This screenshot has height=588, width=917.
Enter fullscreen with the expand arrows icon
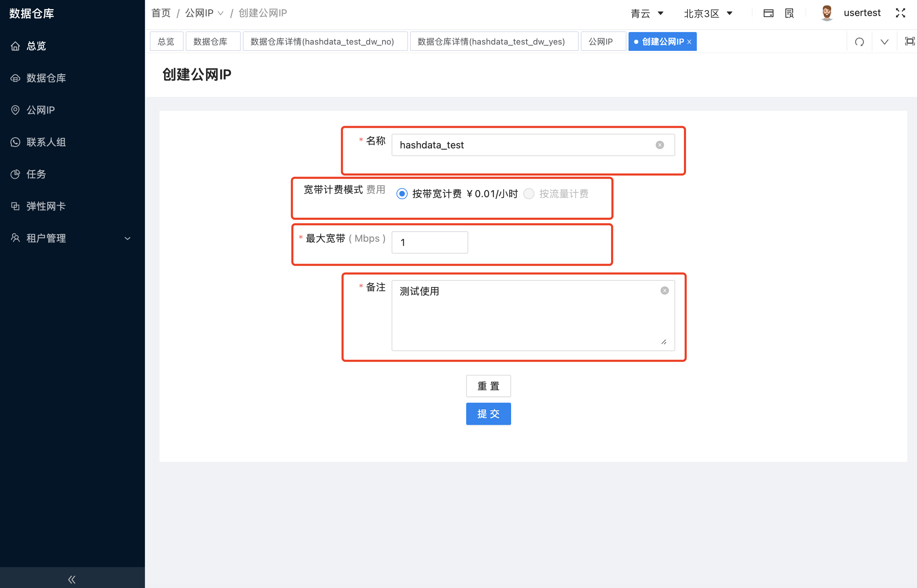click(900, 13)
